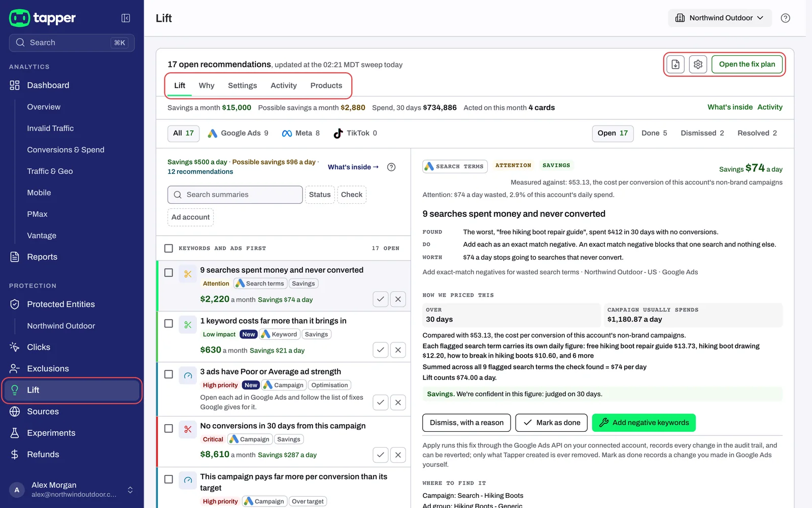812x508 pixels.
Task: Filter by Google Ads 9
Action: [x=238, y=133]
